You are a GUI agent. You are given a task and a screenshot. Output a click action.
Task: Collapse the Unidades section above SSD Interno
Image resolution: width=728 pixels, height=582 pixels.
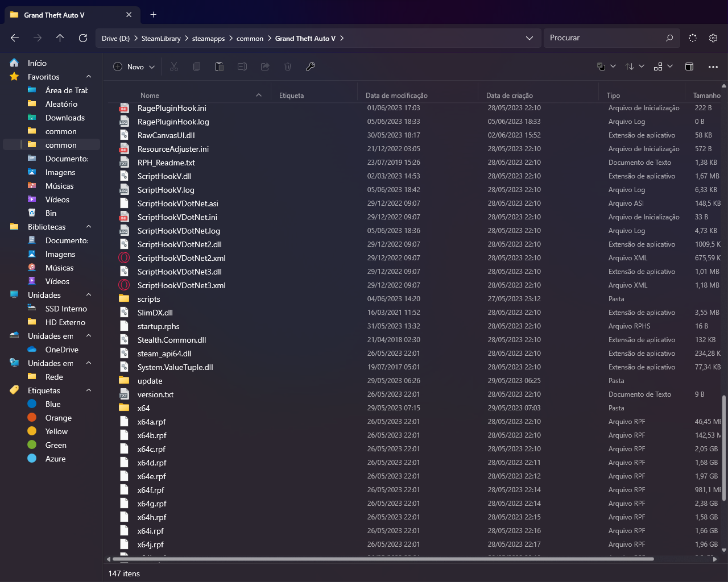[x=89, y=295]
